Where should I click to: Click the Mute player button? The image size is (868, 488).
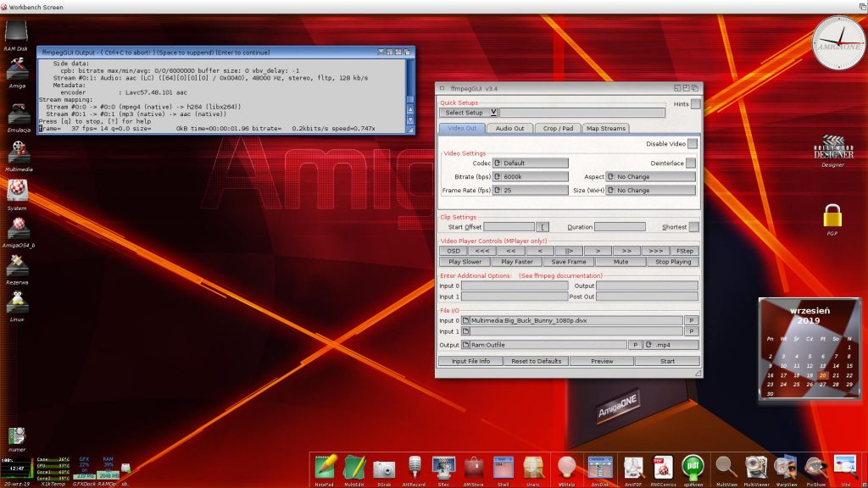620,263
